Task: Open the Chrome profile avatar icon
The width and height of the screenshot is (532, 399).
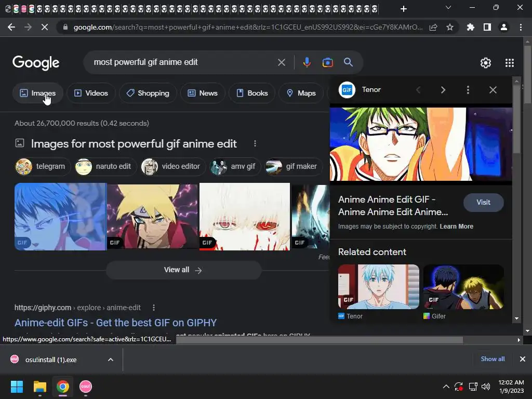Action: pos(504,27)
